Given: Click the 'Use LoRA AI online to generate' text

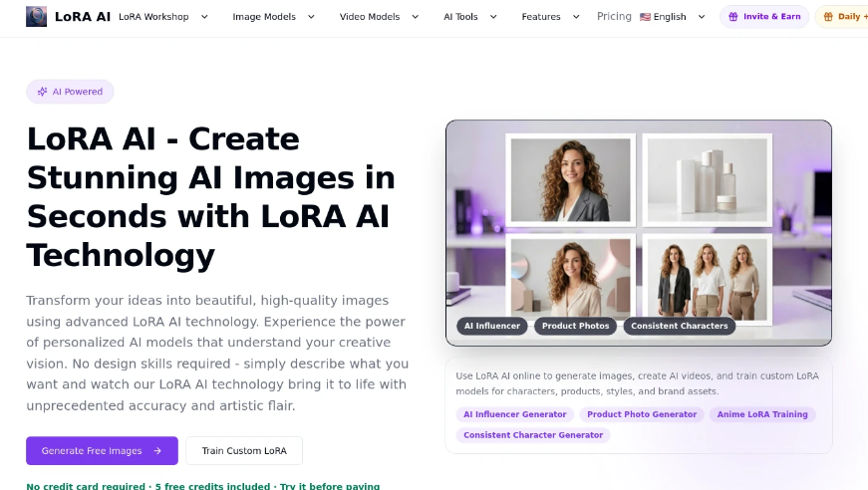Looking at the screenshot, I should (x=637, y=383).
